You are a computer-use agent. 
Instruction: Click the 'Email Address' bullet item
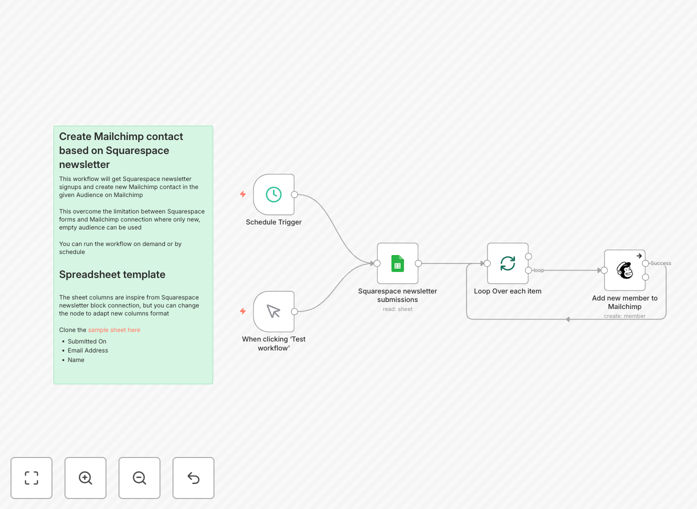click(x=88, y=350)
